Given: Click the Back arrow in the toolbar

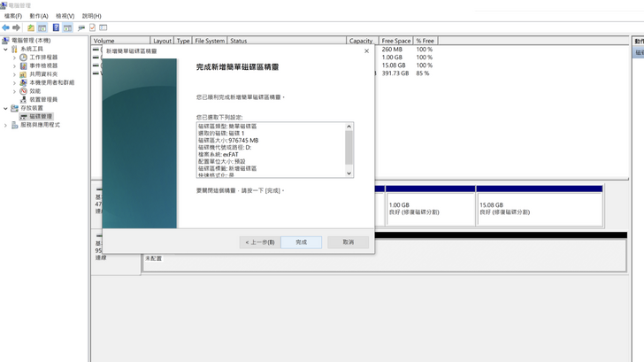Looking at the screenshot, I should (x=5, y=27).
